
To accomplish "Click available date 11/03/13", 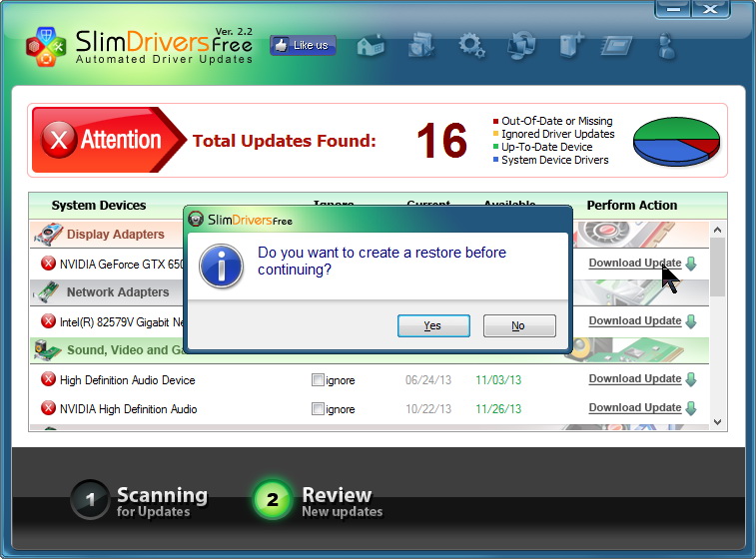I will click(498, 380).
